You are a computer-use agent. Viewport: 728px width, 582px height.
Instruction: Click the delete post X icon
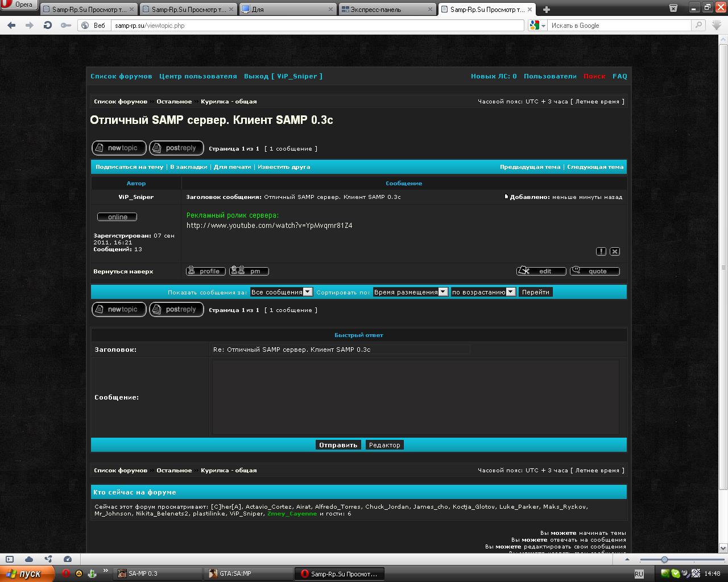click(615, 251)
